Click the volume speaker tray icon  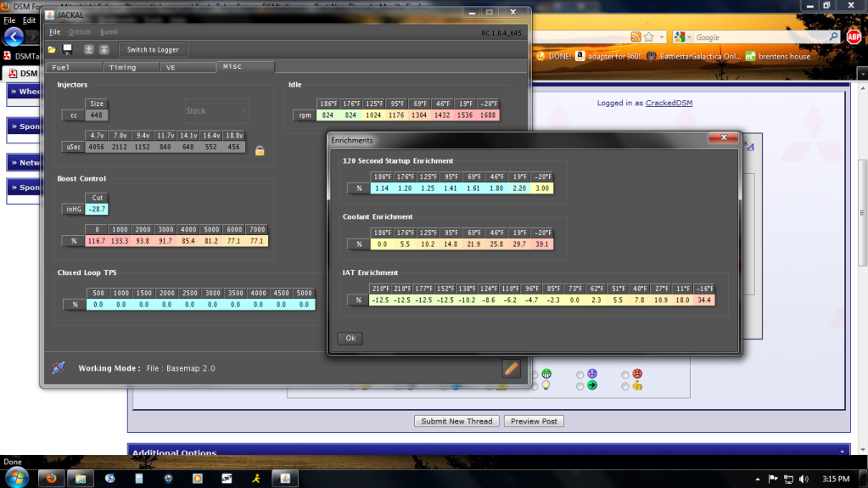804,480
